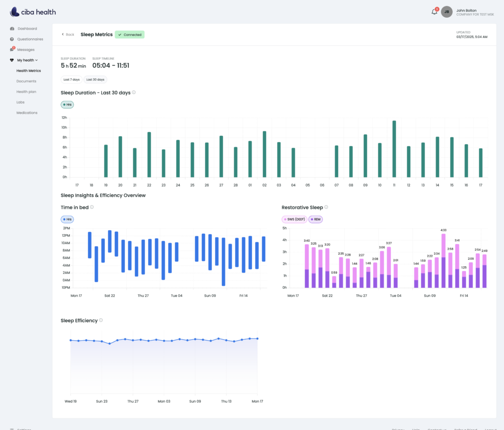
Task: Click the Connected status badge
Action: pyautogui.click(x=129, y=35)
